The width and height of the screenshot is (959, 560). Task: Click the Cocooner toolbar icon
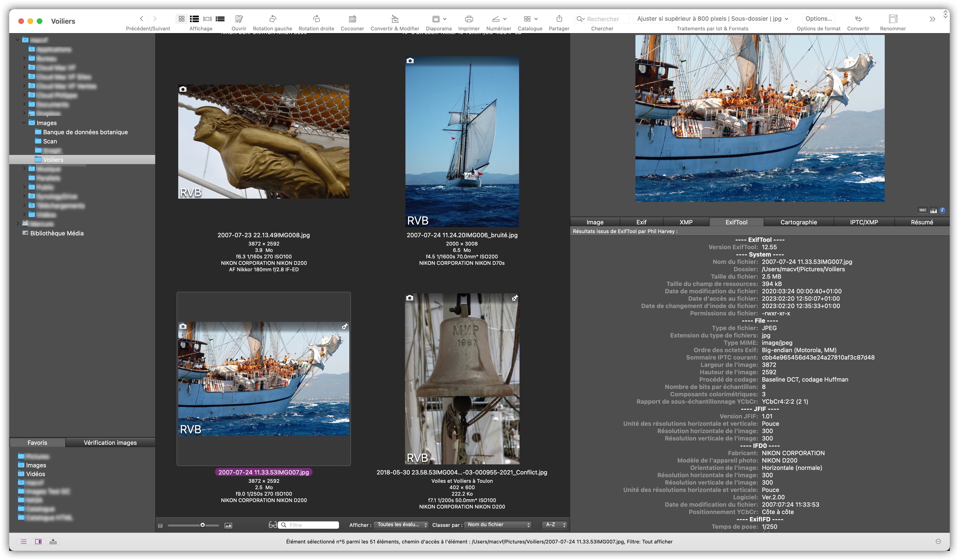[x=352, y=19]
